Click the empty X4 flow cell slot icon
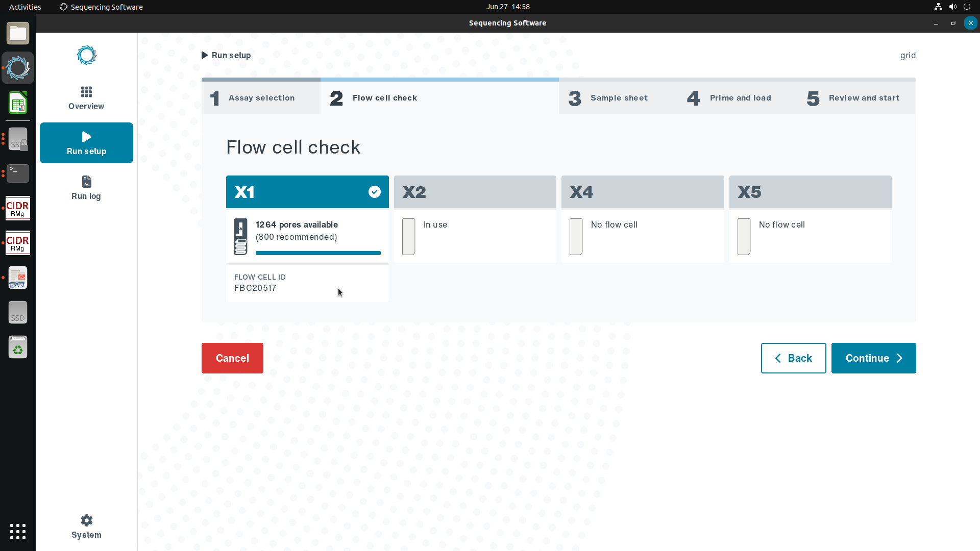Image resolution: width=980 pixels, height=551 pixels. coord(576,237)
